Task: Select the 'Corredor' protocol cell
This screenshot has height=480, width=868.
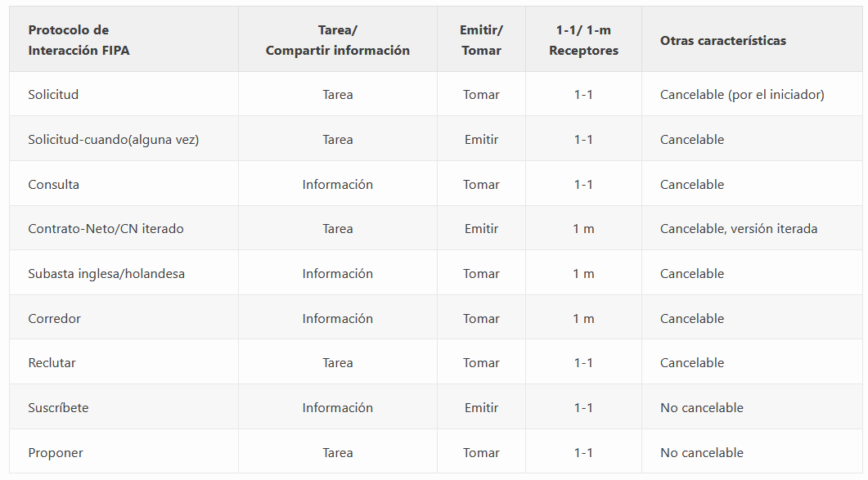Action: 54,319
